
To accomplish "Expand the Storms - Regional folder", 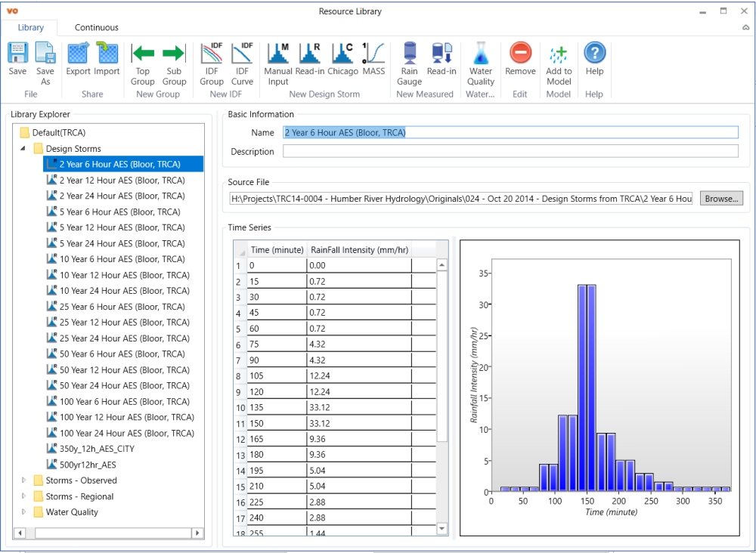I will [23, 496].
